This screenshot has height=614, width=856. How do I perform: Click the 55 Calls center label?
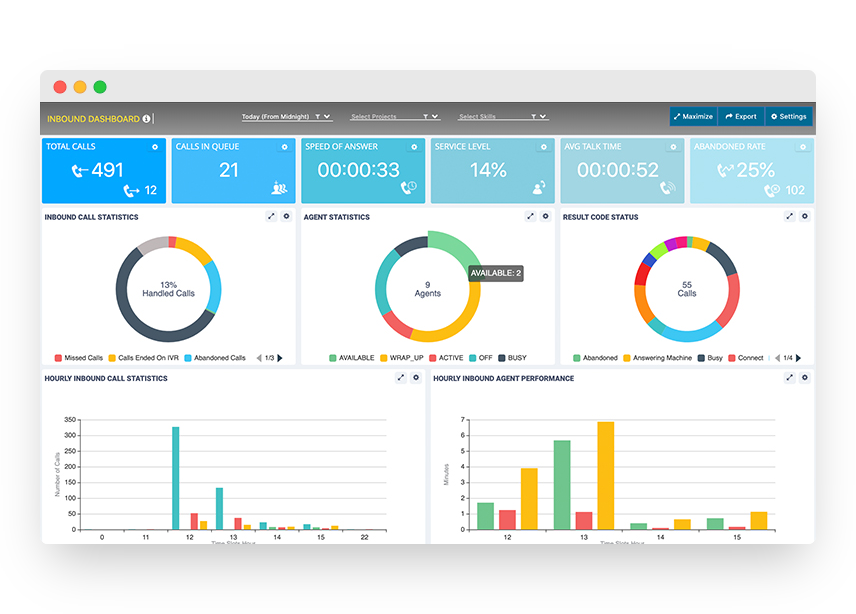click(x=687, y=289)
